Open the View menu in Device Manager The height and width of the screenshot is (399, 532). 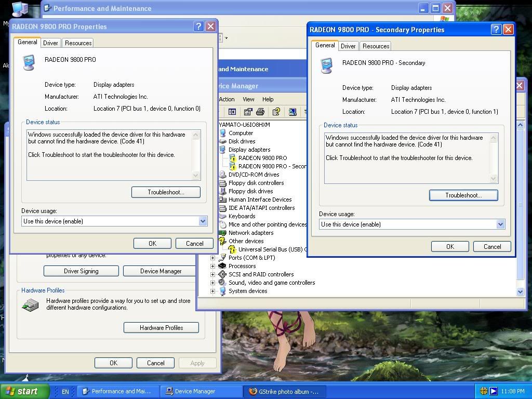(x=248, y=99)
